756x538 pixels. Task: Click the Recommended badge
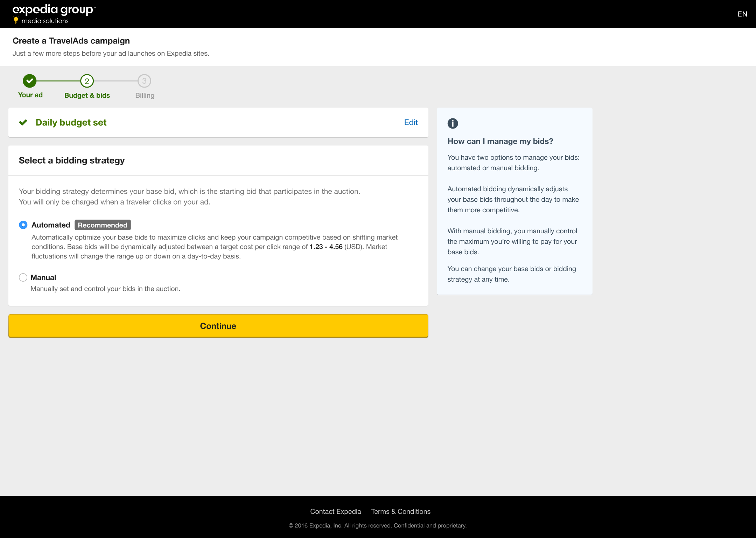[103, 225]
